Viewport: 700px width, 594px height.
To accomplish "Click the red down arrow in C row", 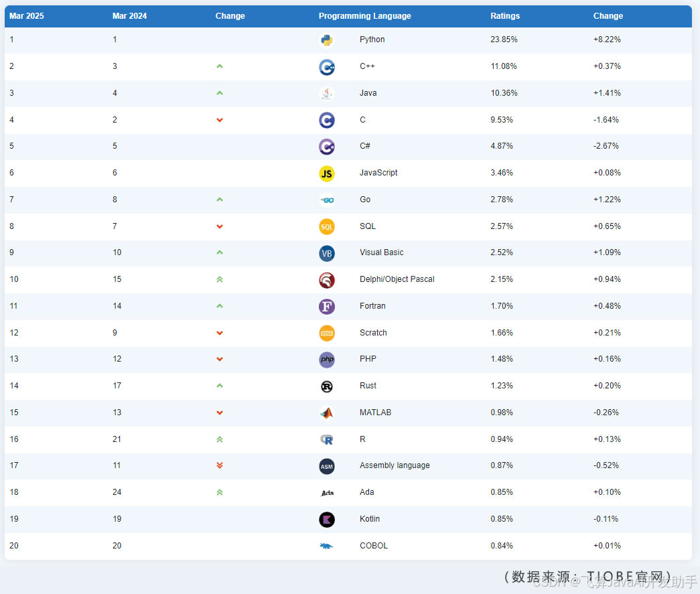I will point(219,120).
